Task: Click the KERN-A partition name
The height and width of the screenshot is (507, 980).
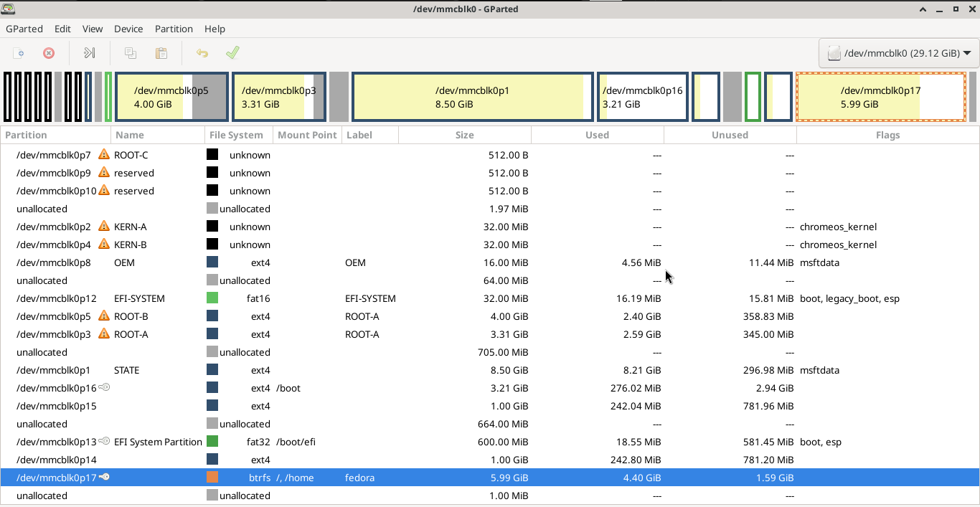Action: (130, 227)
